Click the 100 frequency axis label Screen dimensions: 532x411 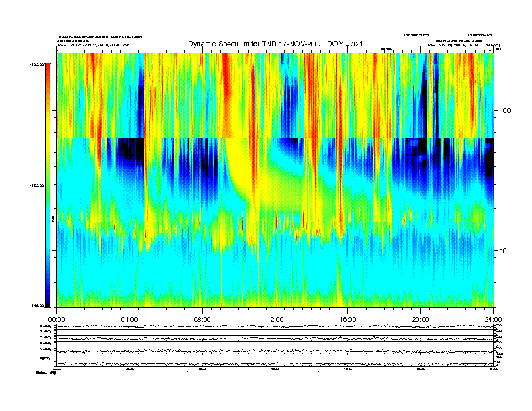[x=505, y=111]
